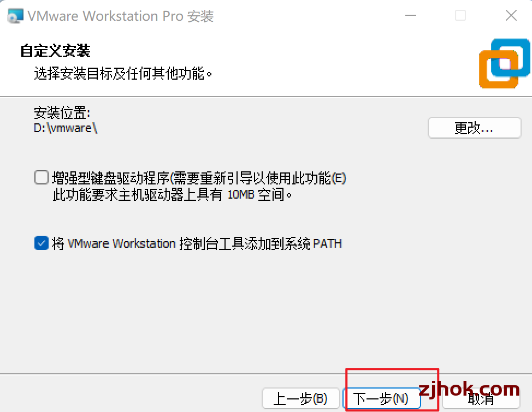Viewport: 532px width, 412px height.
Task: Click the 安装位置: label
Action: coord(62,112)
